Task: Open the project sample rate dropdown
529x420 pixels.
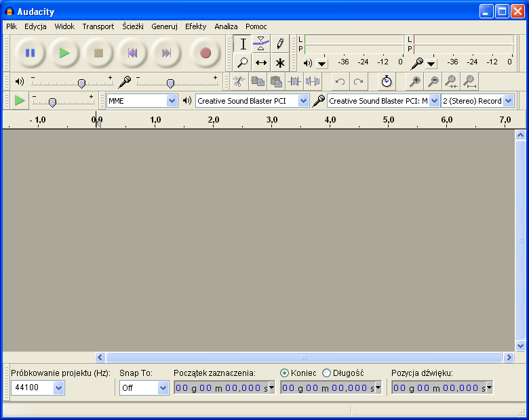Action: 58,388
